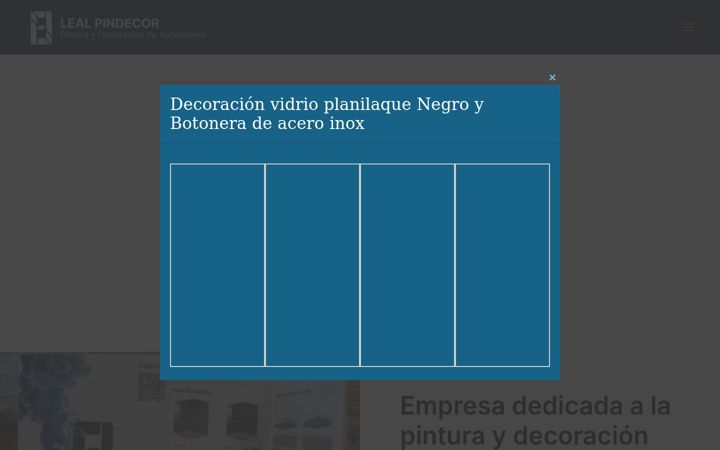Image resolution: width=720 pixels, height=450 pixels.
Task: Open the hamburger menu in the header
Action: click(688, 28)
